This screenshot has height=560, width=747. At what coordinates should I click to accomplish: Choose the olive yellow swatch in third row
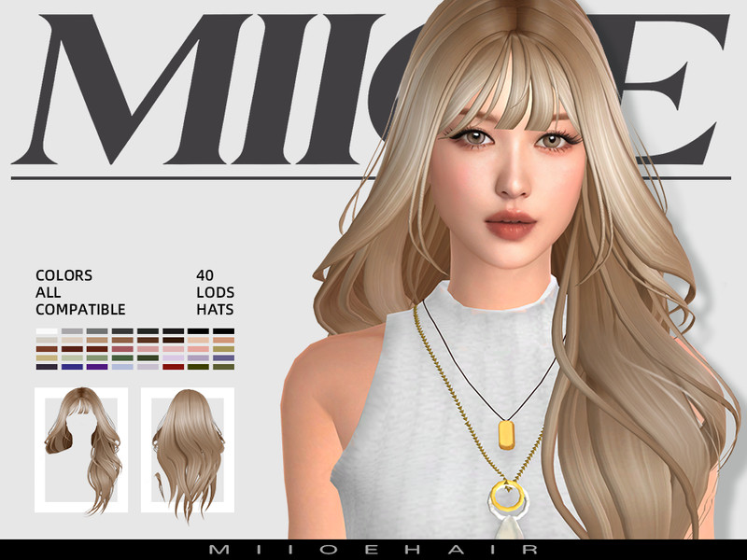[x=223, y=349]
